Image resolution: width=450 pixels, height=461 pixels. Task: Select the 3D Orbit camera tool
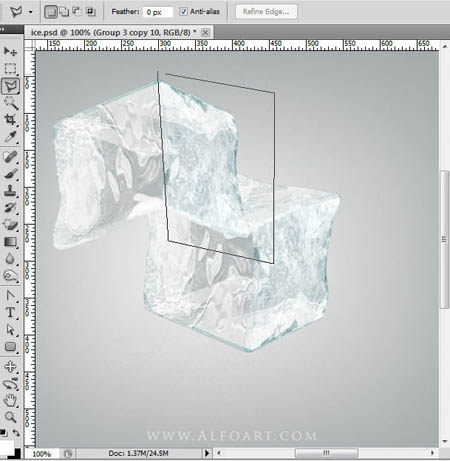click(10, 384)
